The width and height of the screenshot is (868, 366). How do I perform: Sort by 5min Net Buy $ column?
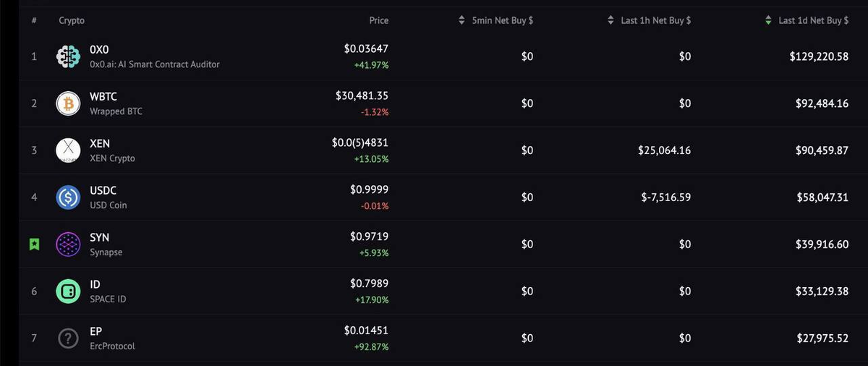pos(502,21)
